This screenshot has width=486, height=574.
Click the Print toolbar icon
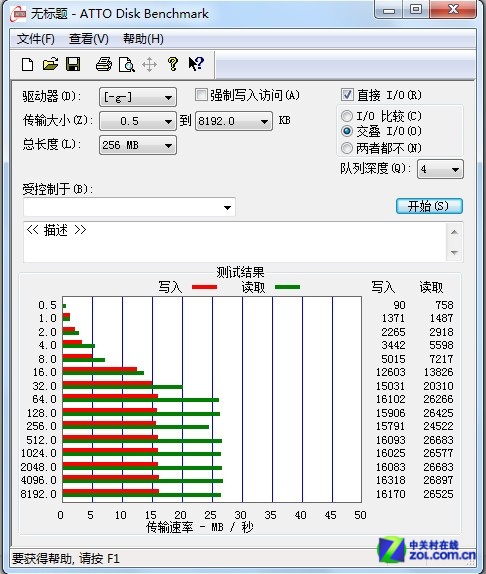point(104,64)
